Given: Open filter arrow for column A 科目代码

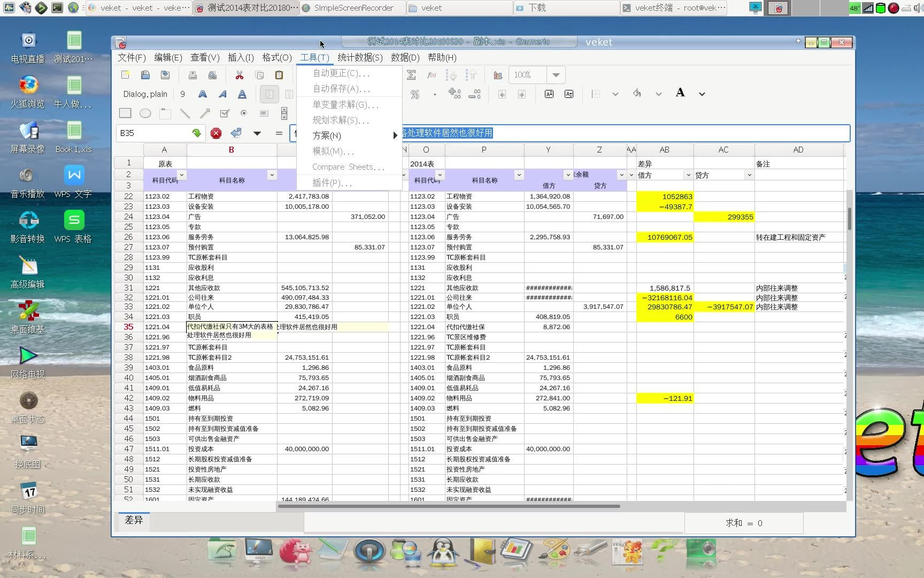Looking at the screenshot, I should coord(182,175).
